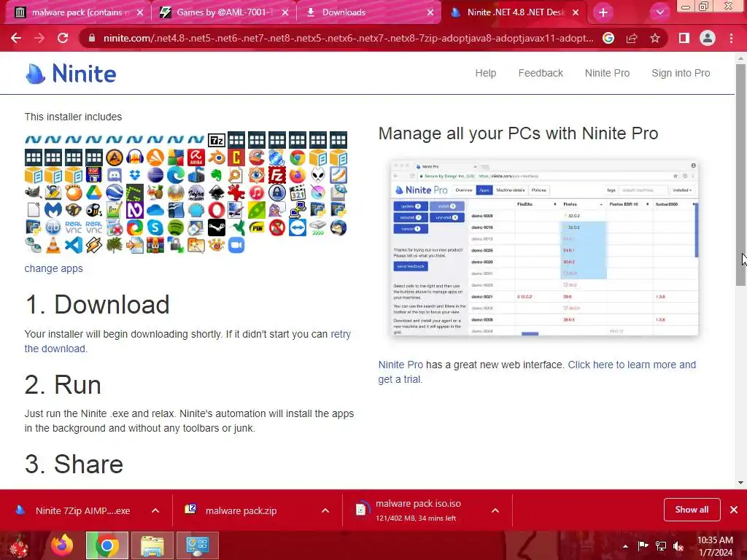Click the AIMP orange triangle icon
This screenshot has width=747, height=560.
[x=115, y=157]
